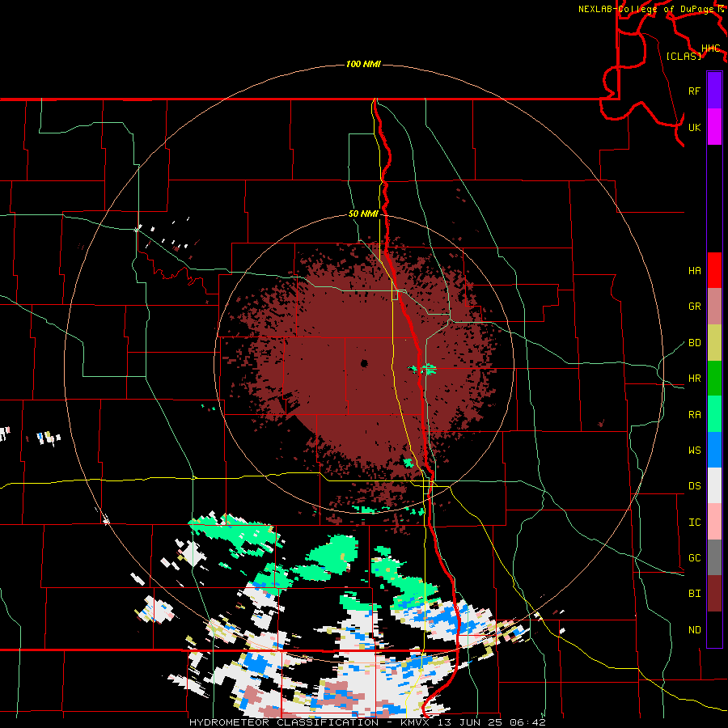Click the BD yellow legend block
Image resolution: width=728 pixels, height=728 pixels.
(x=714, y=342)
